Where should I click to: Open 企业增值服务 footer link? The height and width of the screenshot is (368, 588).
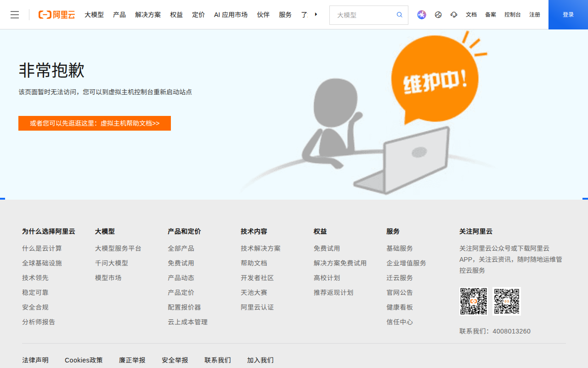point(406,263)
